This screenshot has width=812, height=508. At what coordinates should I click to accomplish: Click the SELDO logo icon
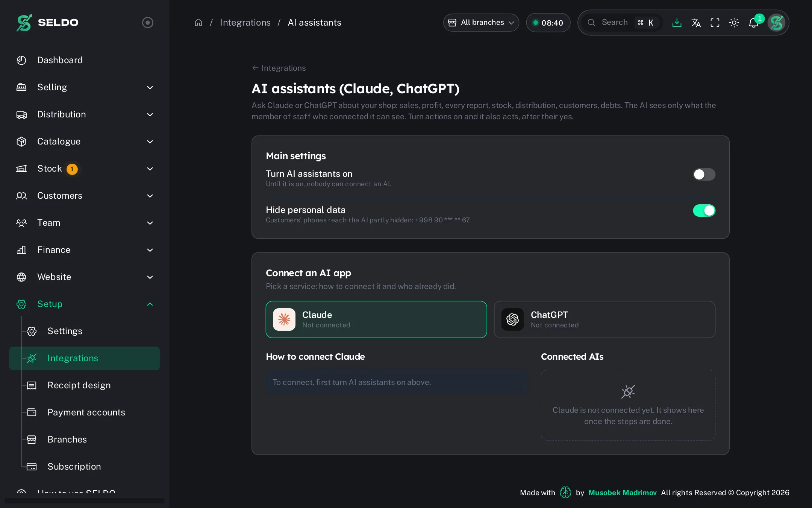[24, 23]
